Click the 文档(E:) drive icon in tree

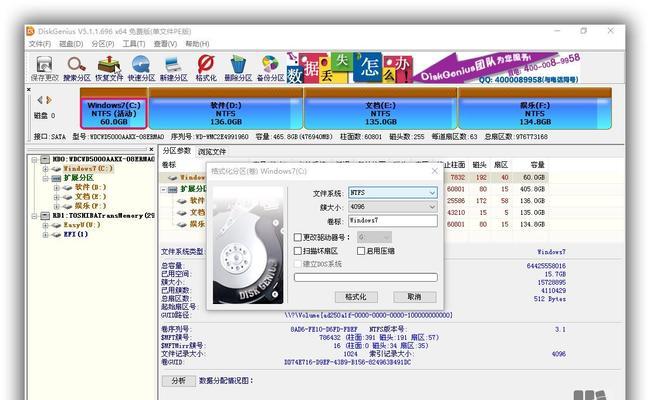pyautogui.click(x=67, y=196)
